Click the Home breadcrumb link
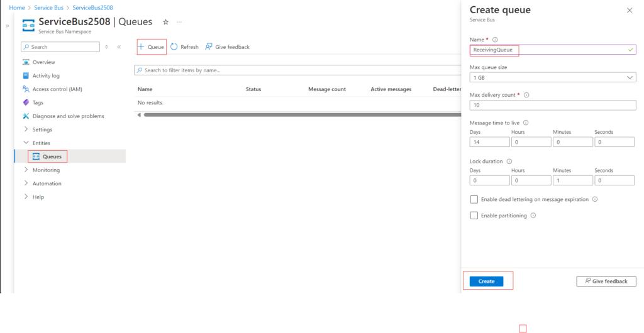 click(16, 8)
